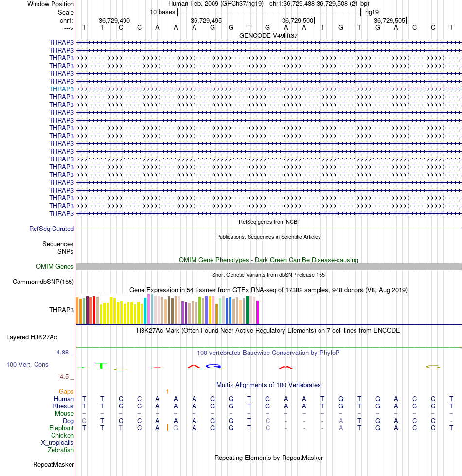Click the 36,729,490 position marker
Screen dimensions: 462x476
tap(114, 20)
